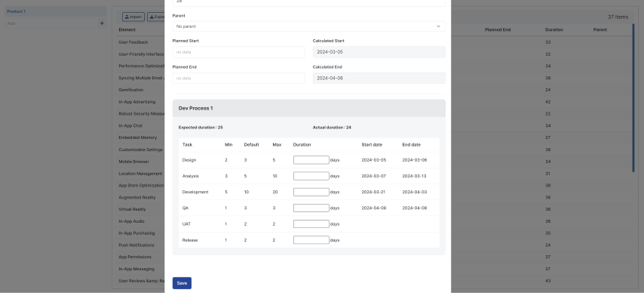Open the Push Notifications row
The width and height of the screenshot is (644, 293).
[x=136, y=245]
